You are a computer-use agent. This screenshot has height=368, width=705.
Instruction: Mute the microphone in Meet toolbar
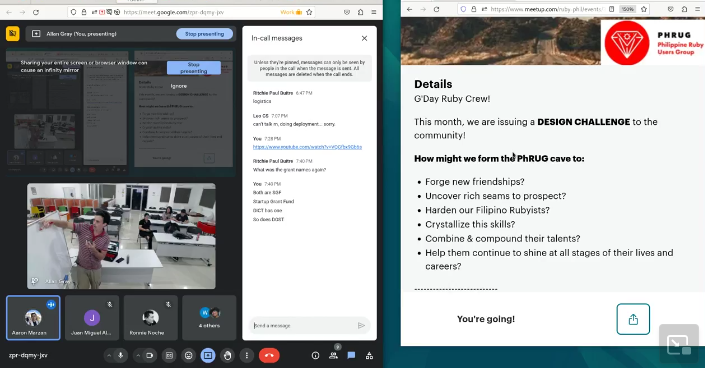coord(120,355)
